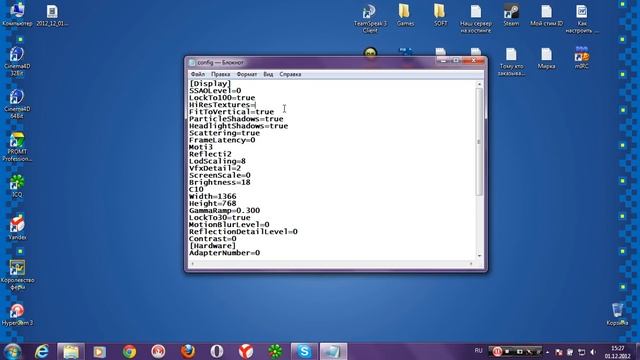Select the PROMT Professional shortcut
The image size is (640, 360).
point(17,147)
